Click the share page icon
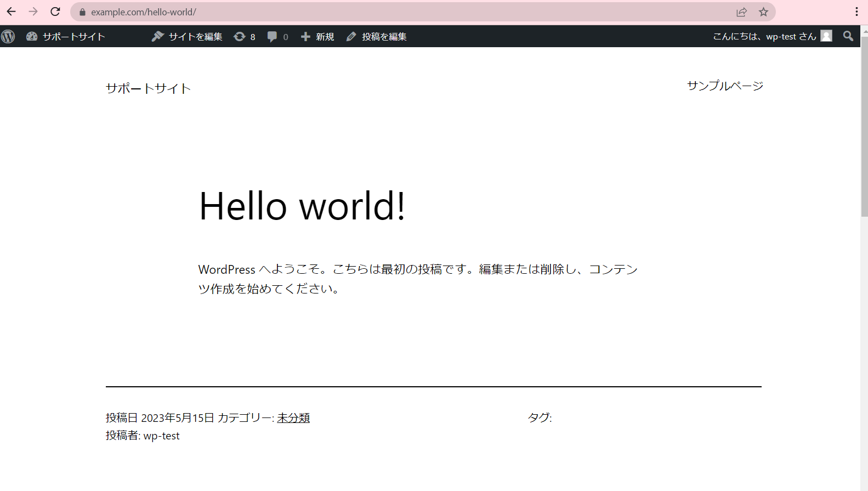Viewport: 868px width, 491px height. pyautogui.click(x=741, y=12)
